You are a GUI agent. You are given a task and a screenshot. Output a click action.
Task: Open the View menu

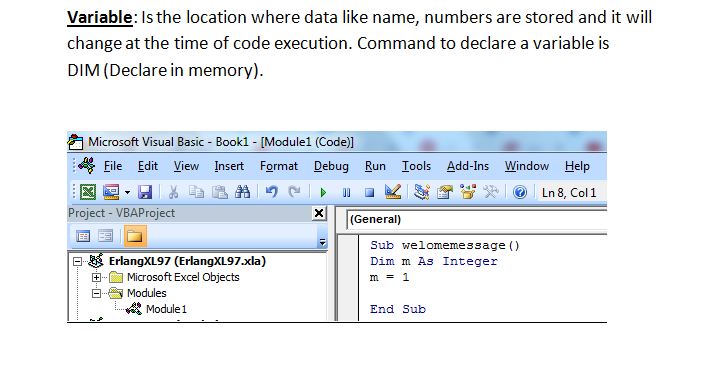(x=186, y=166)
